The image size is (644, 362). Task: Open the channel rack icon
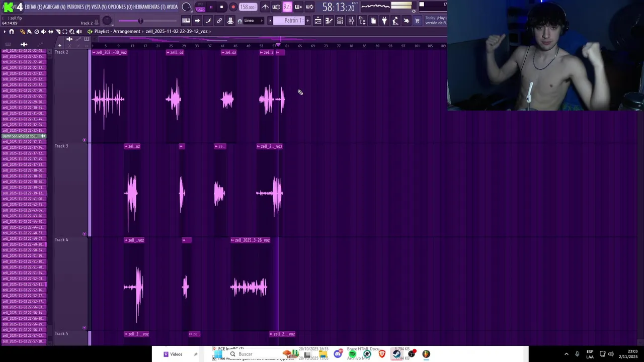(340, 21)
